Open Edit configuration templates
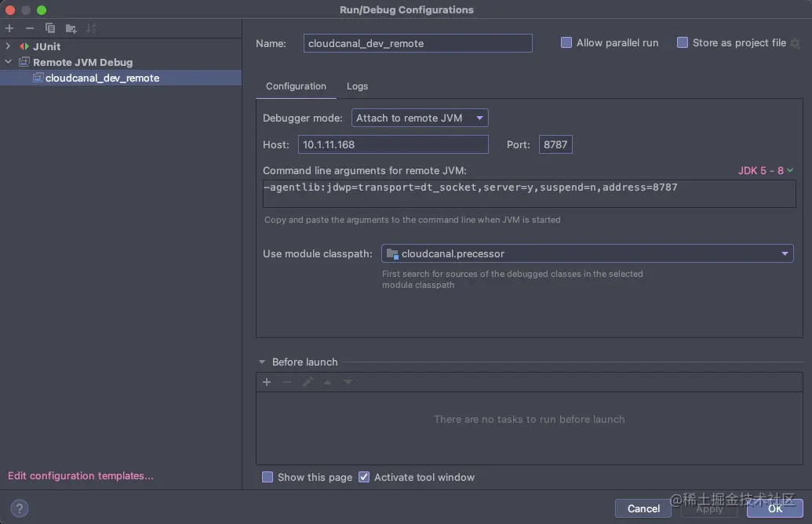 [79, 475]
